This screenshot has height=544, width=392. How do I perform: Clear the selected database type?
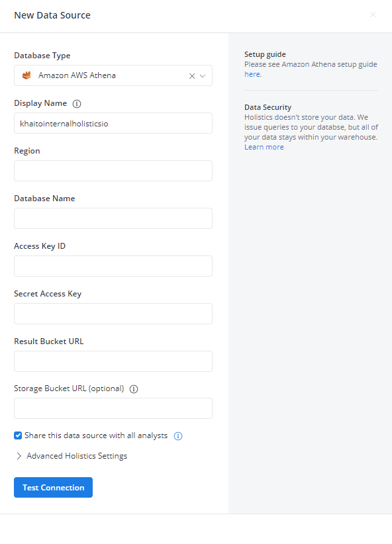click(x=191, y=76)
